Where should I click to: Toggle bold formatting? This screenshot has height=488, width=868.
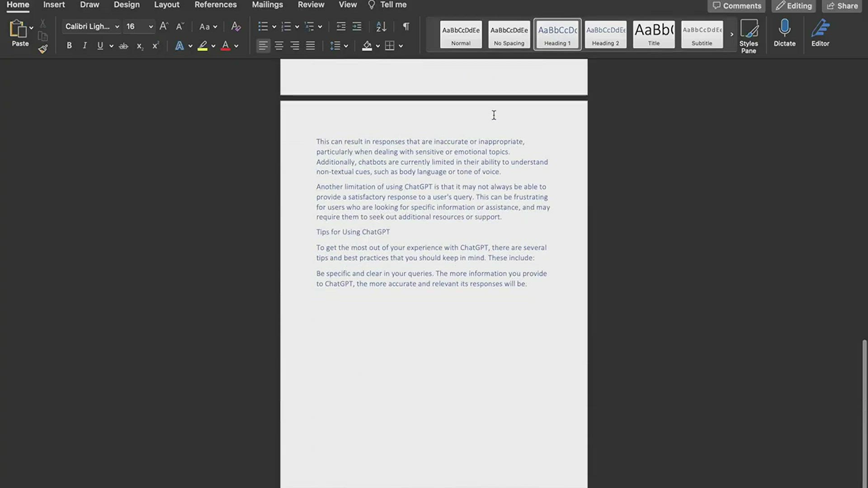(x=69, y=45)
